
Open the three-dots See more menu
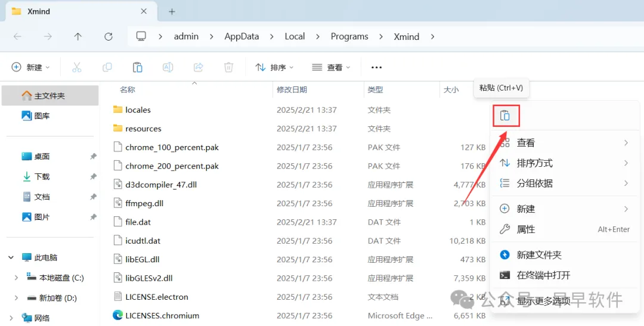tap(376, 67)
